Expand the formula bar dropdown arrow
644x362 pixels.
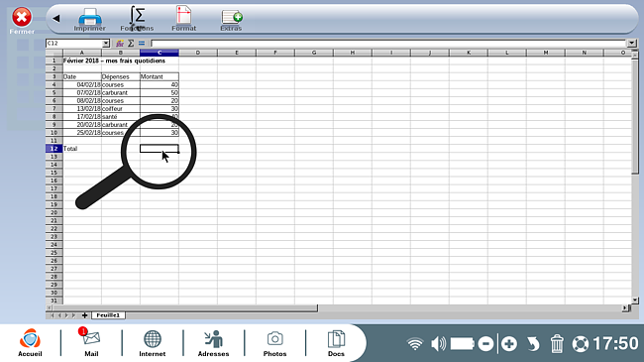pos(632,44)
